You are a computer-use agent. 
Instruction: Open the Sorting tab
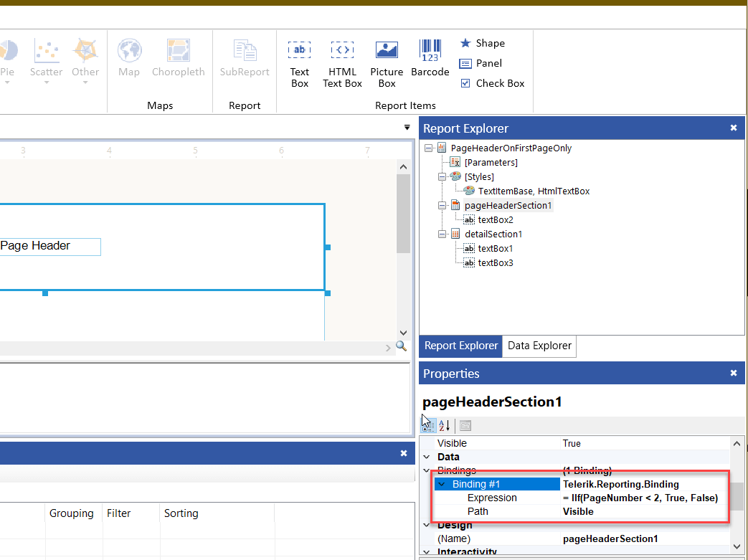coord(181,513)
